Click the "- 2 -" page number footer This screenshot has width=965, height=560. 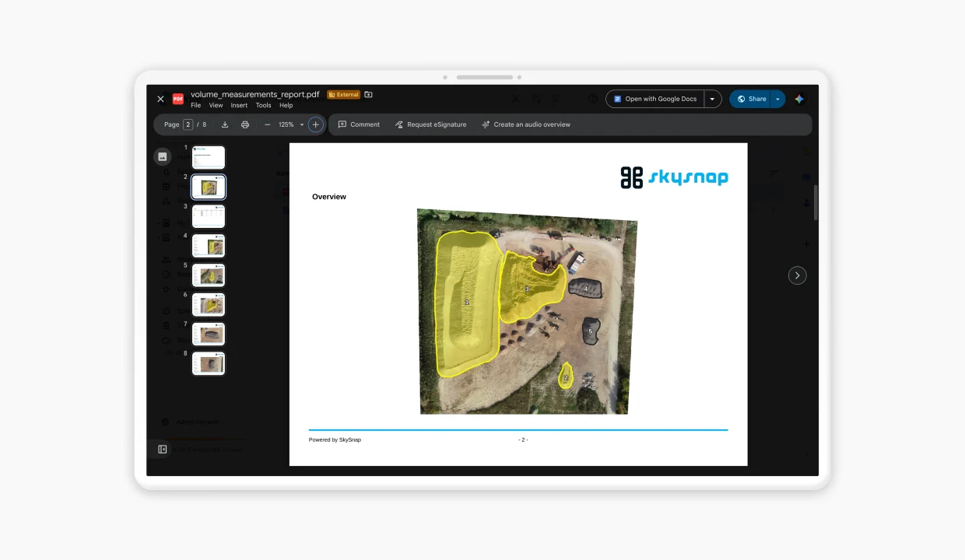pos(523,440)
